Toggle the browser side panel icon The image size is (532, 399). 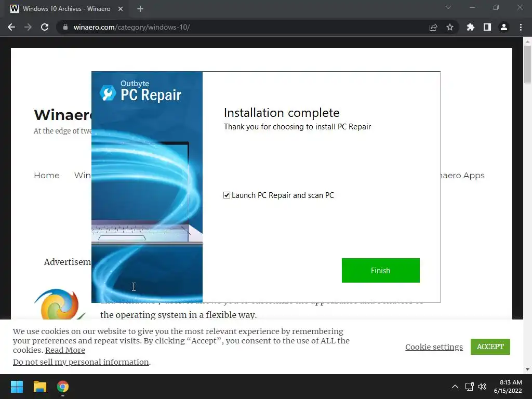pyautogui.click(x=487, y=27)
